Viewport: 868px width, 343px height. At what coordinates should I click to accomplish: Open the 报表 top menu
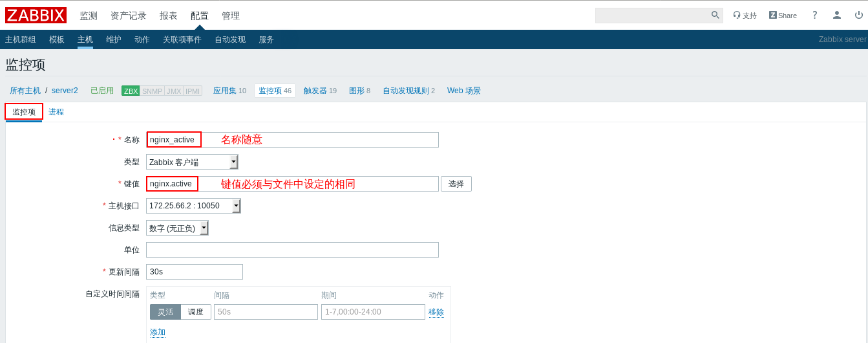point(169,16)
